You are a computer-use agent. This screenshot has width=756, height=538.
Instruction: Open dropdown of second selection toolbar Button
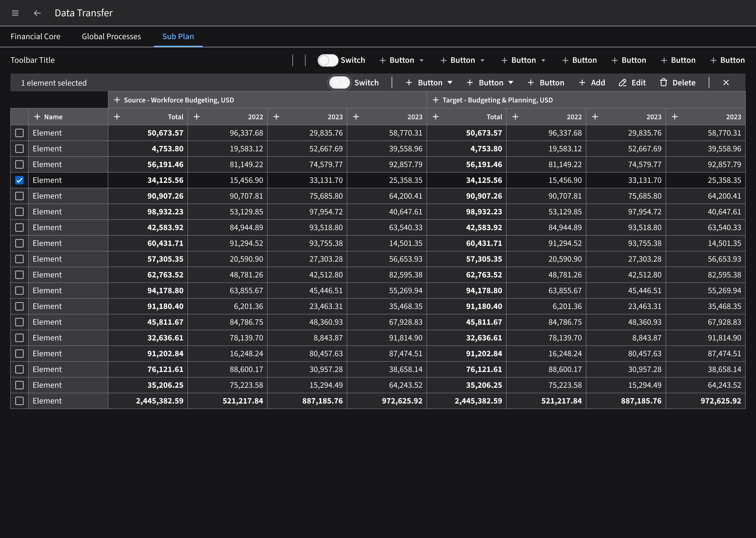coord(511,83)
